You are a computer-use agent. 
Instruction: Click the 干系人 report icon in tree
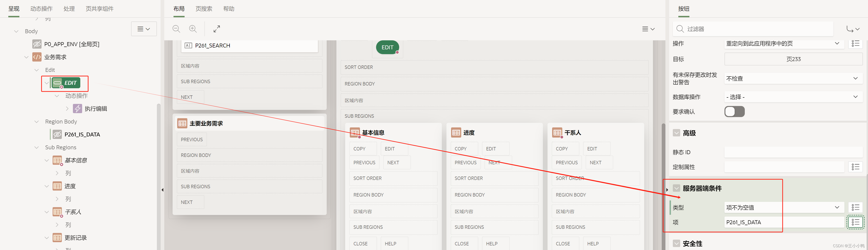coord(57,212)
